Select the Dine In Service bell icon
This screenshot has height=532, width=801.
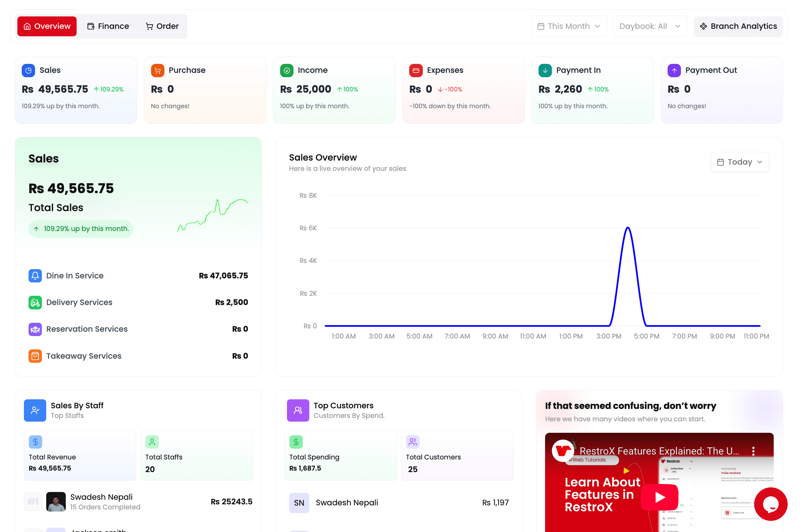[35, 276]
